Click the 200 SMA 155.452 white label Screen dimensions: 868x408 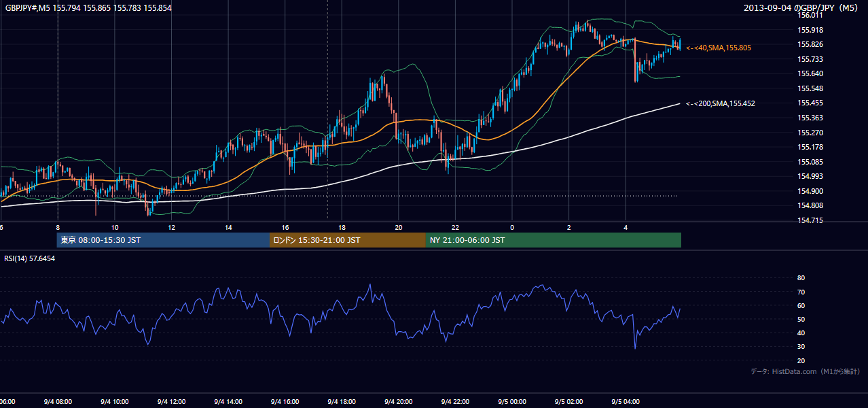coord(721,104)
